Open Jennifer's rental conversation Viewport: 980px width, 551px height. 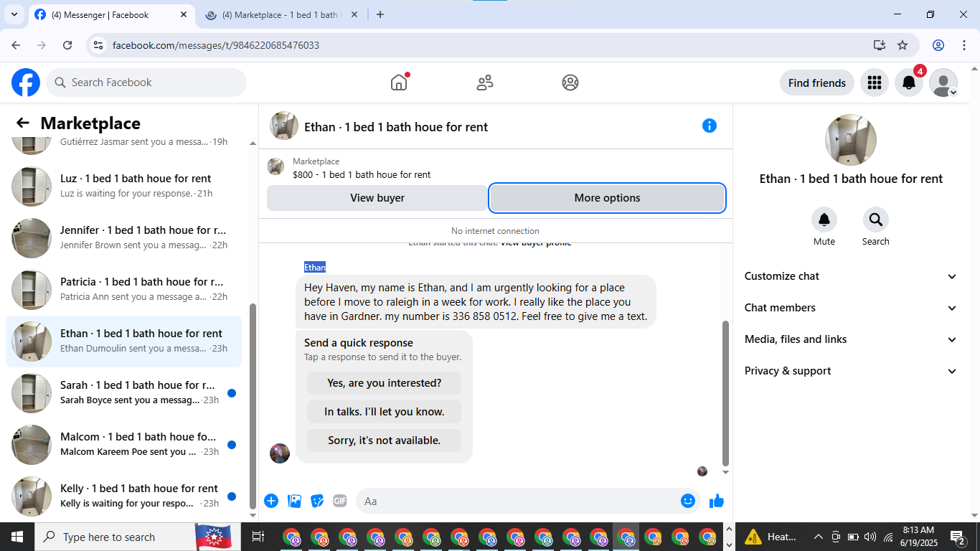pyautogui.click(x=124, y=238)
